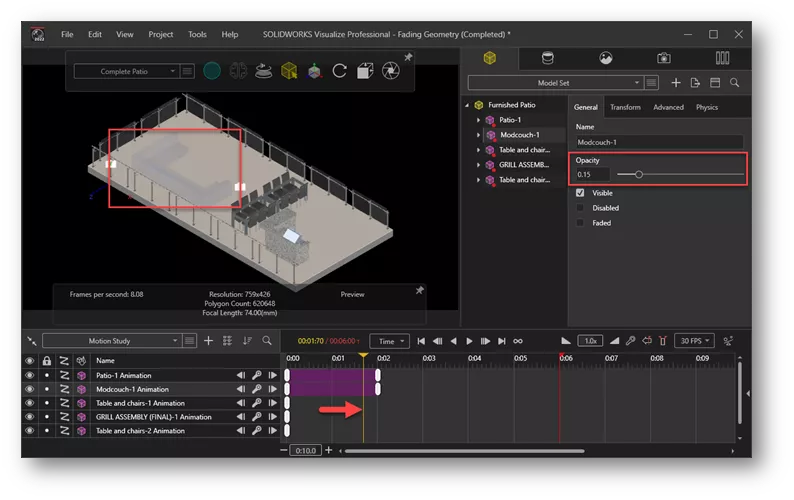Expand the Modcouch-1 tree node
The image size is (794, 500).
478,135
